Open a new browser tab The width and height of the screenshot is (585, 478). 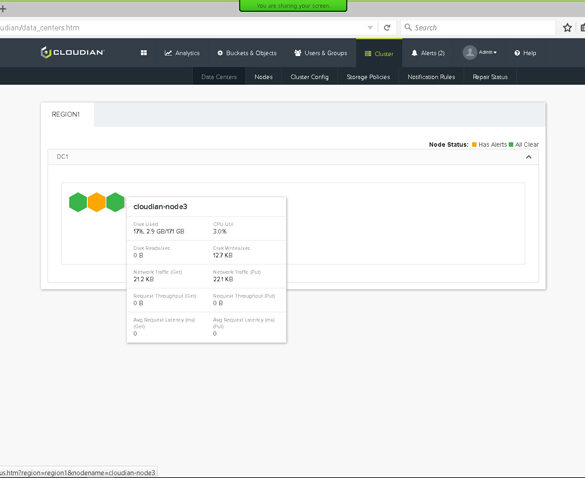(x=3, y=9)
